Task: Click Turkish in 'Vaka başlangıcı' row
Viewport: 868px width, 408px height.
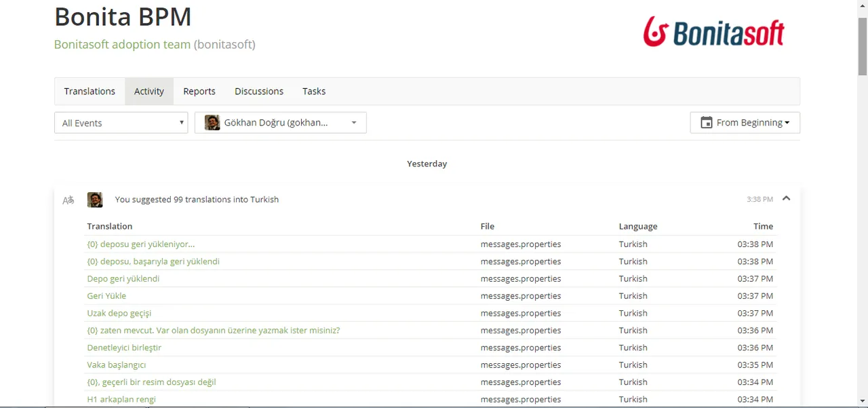Action: tap(633, 365)
